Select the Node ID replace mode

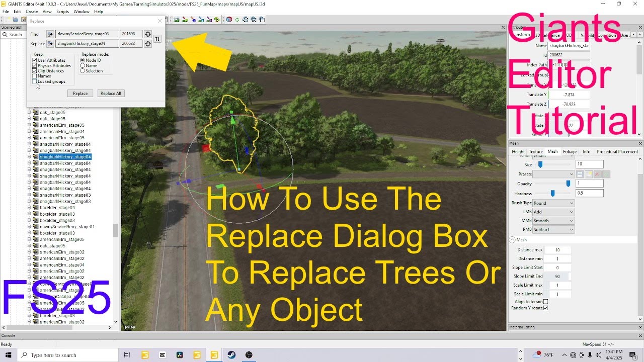click(x=83, y=60)
